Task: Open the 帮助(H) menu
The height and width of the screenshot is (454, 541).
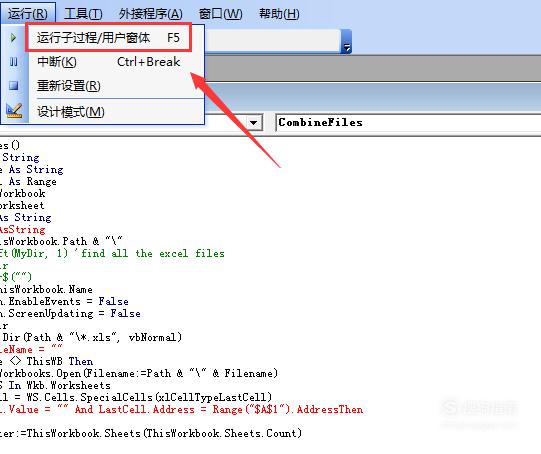Action: pyautogui.click(x=279, y=14)
